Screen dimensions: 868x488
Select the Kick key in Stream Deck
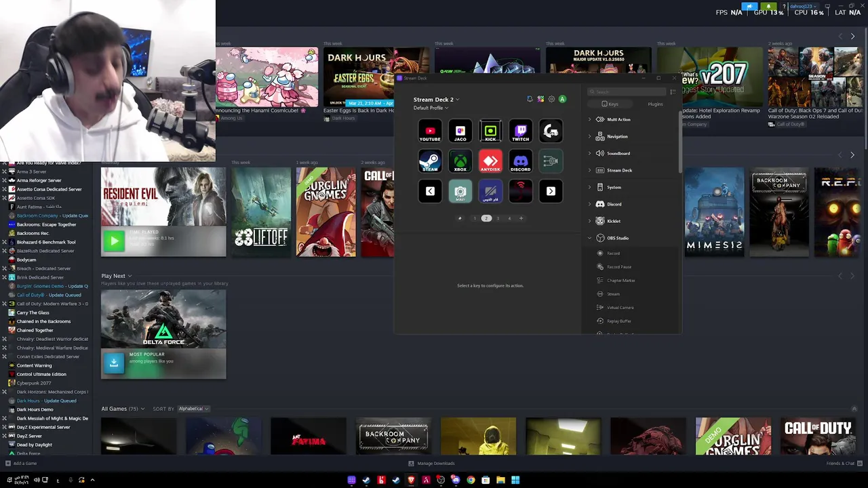[x=490, y=131]
